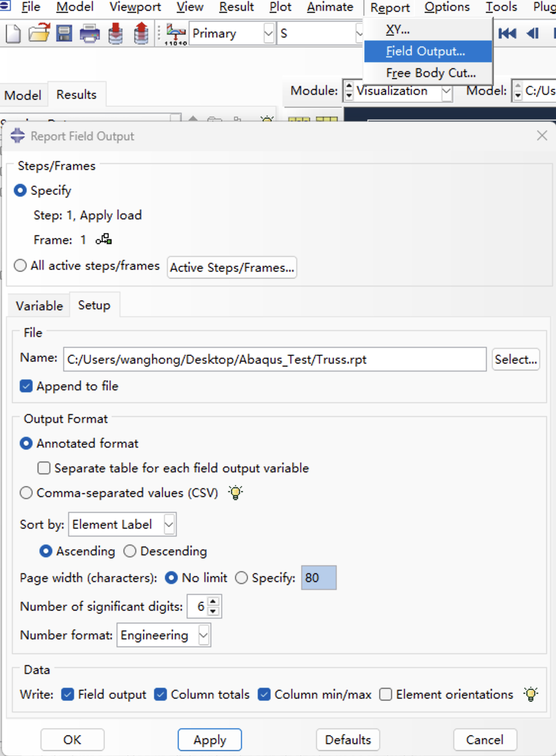Open the Primary variable type dropdown
This screenshot has width=556, height=756.
tap(268, 34)
